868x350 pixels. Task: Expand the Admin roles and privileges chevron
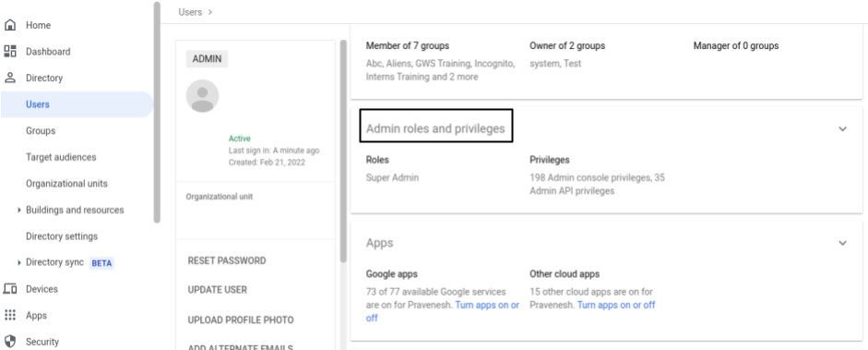(842, 128)
